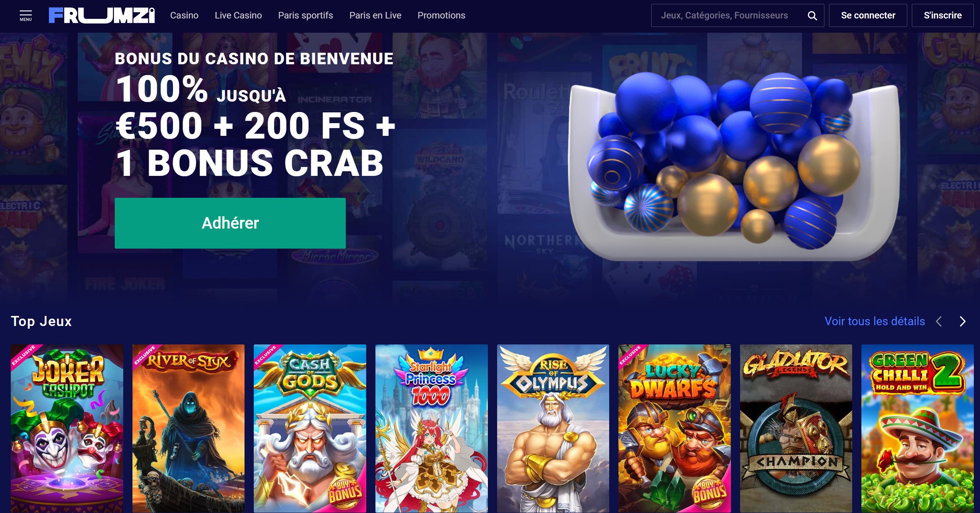Go to previous Top Jeux games arrow
This screenshot has height=513, width=980.
coord(939,321)
